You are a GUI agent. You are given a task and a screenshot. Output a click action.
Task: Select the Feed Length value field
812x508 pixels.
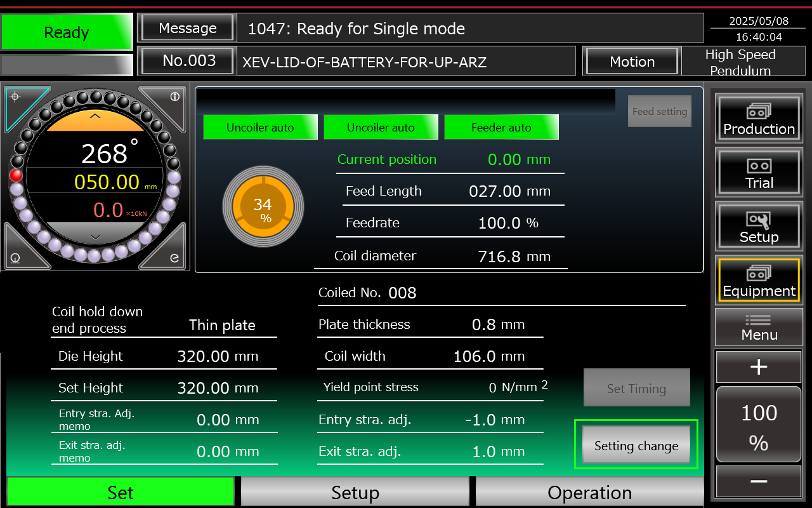click(495, 191)
